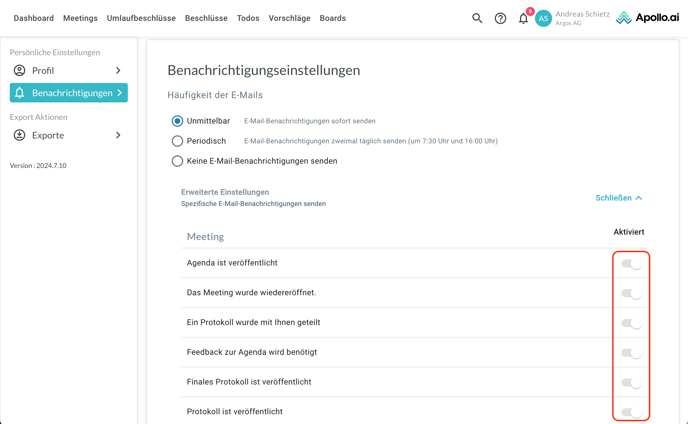Screen dimensions: 688x424
Task: Select the Unmittelbar radio option
Action: point(177,121)
